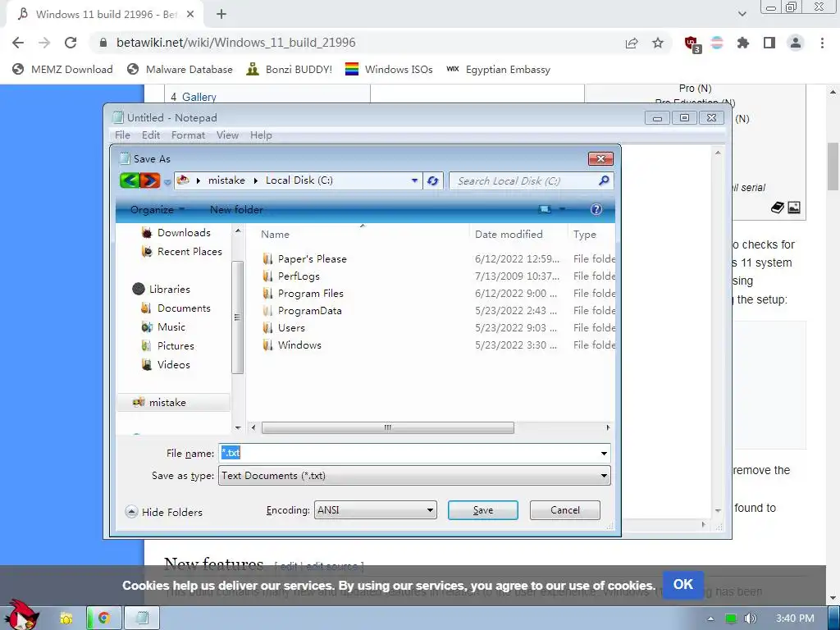Click the search magnifier in Save As
The width and height of the screenshot is (840, 630).
[604, 180]
